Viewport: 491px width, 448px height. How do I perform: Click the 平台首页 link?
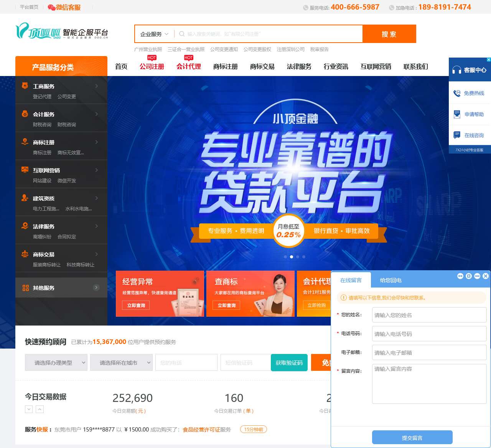pyautogui.click(x=29, y=7)
